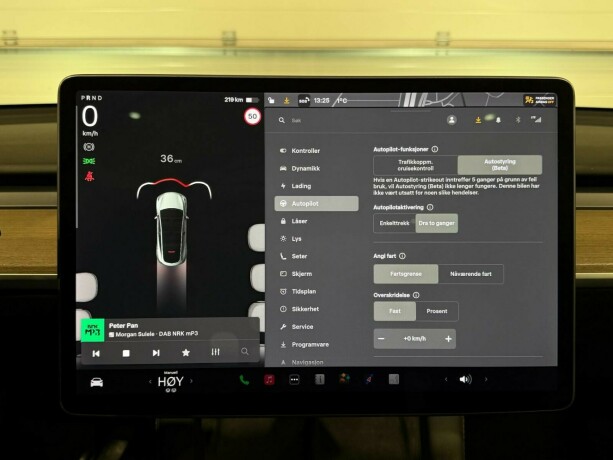Favorite the current station with star
The height and width of the screenshot is (460, 613).
point(186,353)
